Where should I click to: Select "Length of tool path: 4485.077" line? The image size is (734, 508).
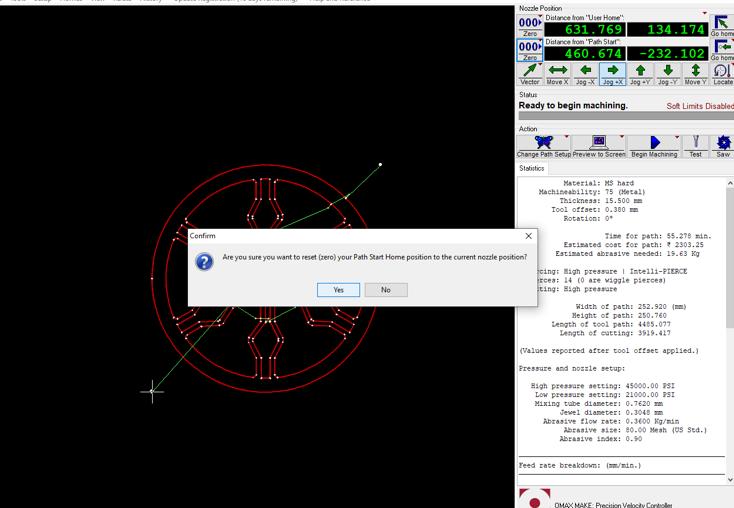(x=611, y=324)
